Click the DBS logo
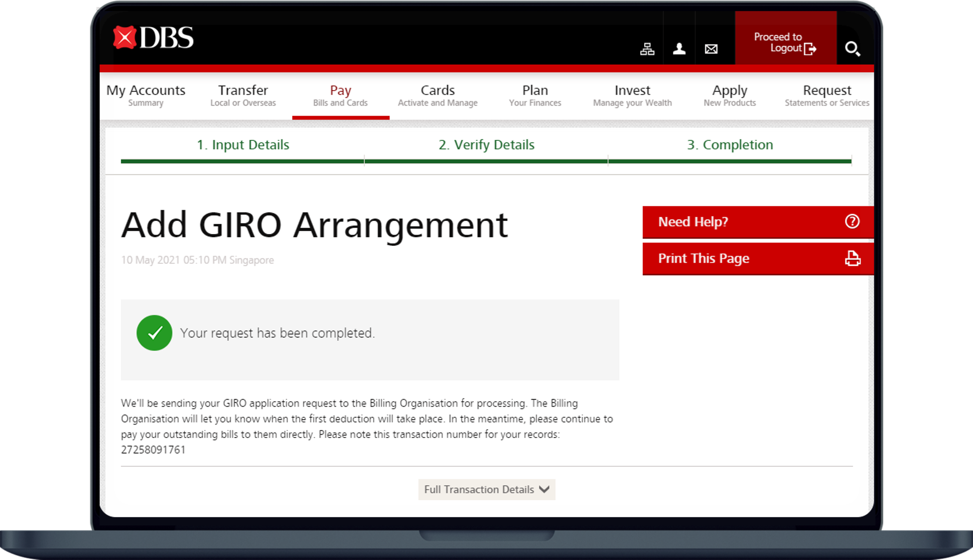The height and width of the screenshot is (560, 973). coord(153,38)
